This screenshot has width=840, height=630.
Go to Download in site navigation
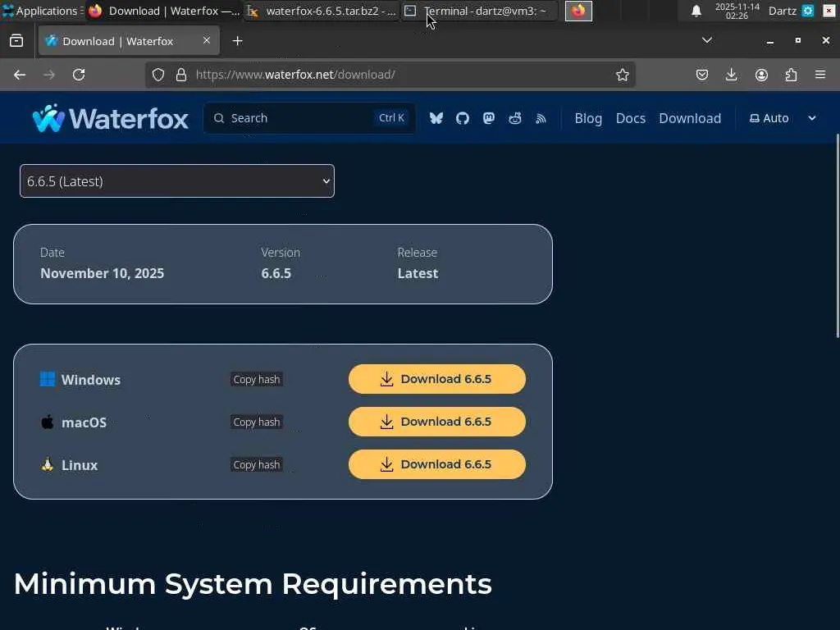tap(690, 118)
